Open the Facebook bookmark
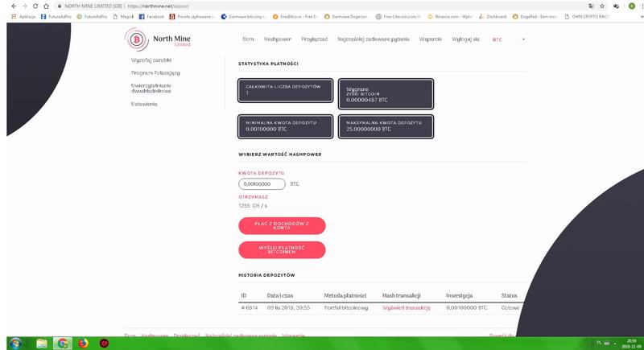 point(151,17)
